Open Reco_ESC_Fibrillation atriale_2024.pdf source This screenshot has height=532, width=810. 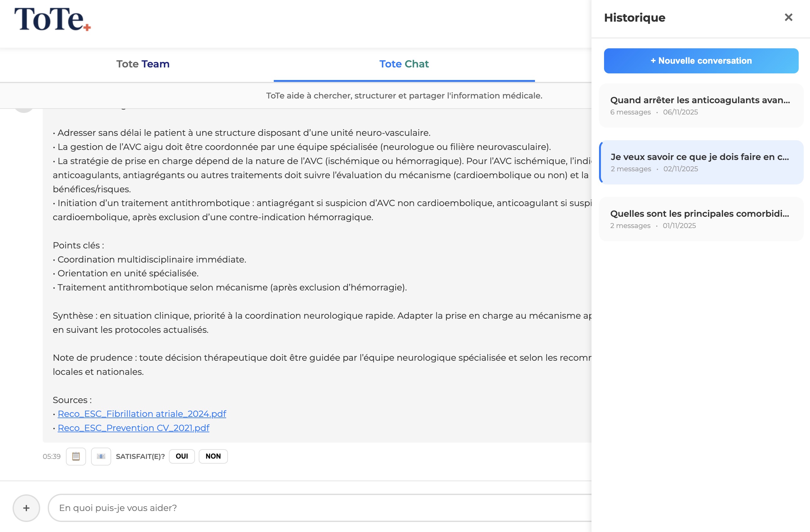pyautogui.click(x=142, y=414)
